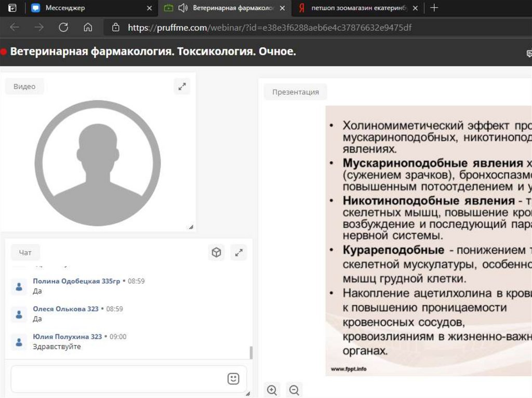Click the Видео panel label
The height and width of the screenshot is (398, 532).
[x=24, y=87]
